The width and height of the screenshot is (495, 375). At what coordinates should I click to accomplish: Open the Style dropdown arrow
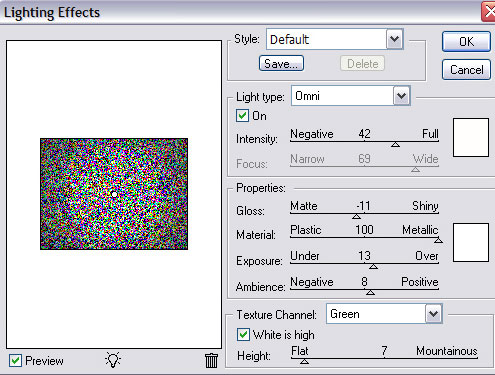(394, 39)
